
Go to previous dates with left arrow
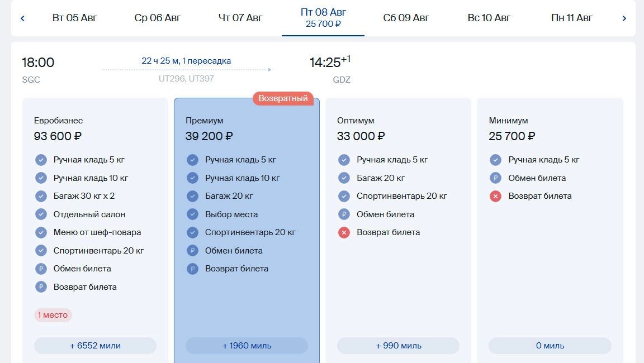click(22, 18)
